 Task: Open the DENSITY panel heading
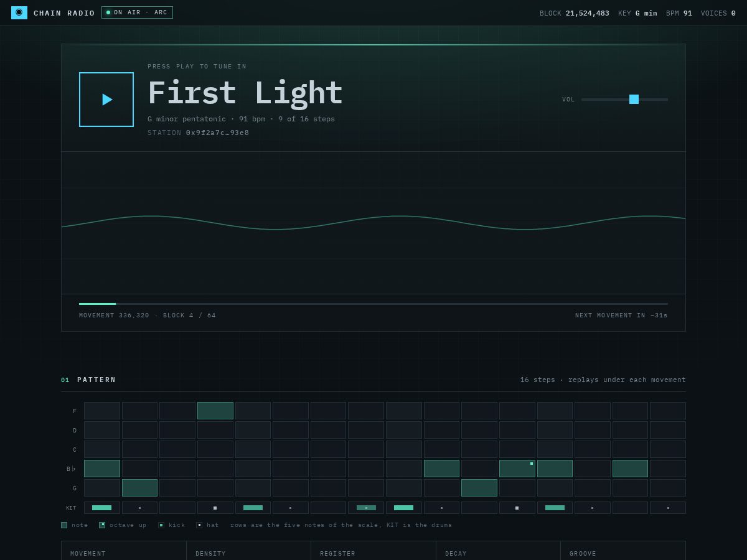pyautogui.click(x=211, y=554)
